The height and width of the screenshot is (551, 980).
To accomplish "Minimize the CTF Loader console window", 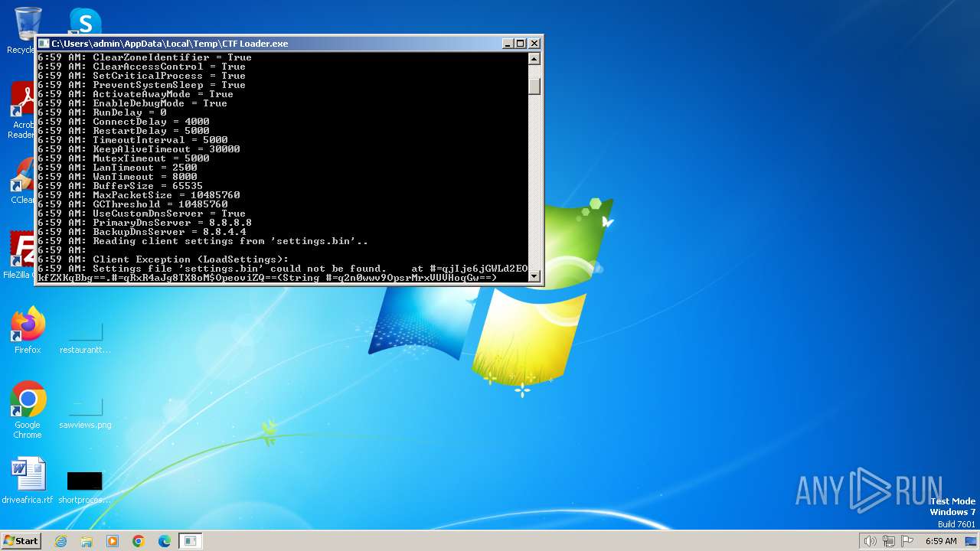I will point(508,44).
